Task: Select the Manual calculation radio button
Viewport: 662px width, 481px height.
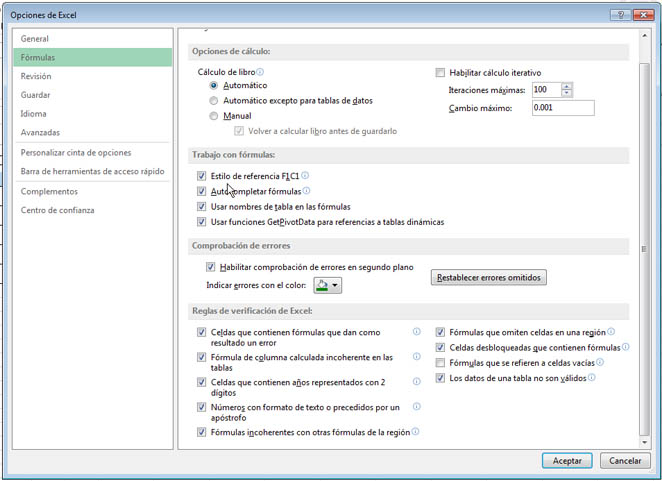Action: [214, 116]
